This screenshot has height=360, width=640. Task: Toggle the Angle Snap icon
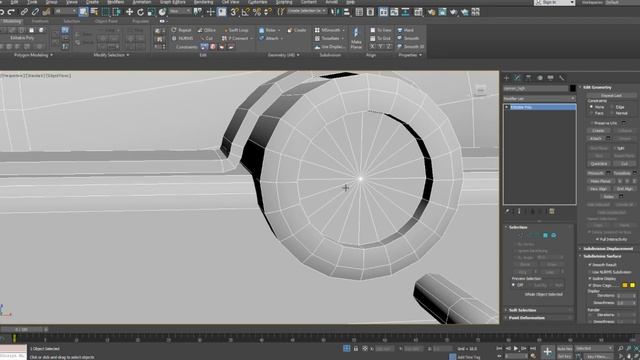(x=246, y=12)
